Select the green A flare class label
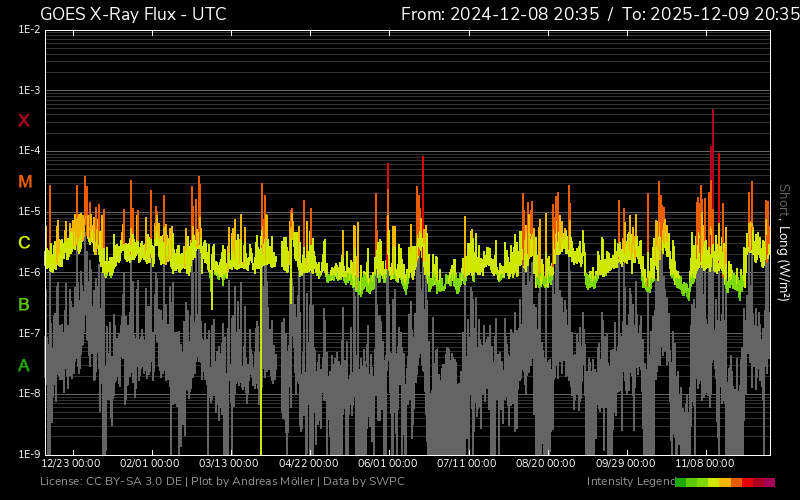 tap(24, 366)
